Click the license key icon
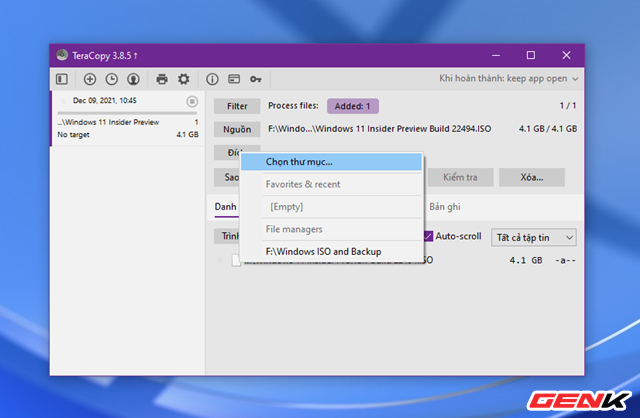Viewport: 640px width, 418px height. click(x=256, y=79)
